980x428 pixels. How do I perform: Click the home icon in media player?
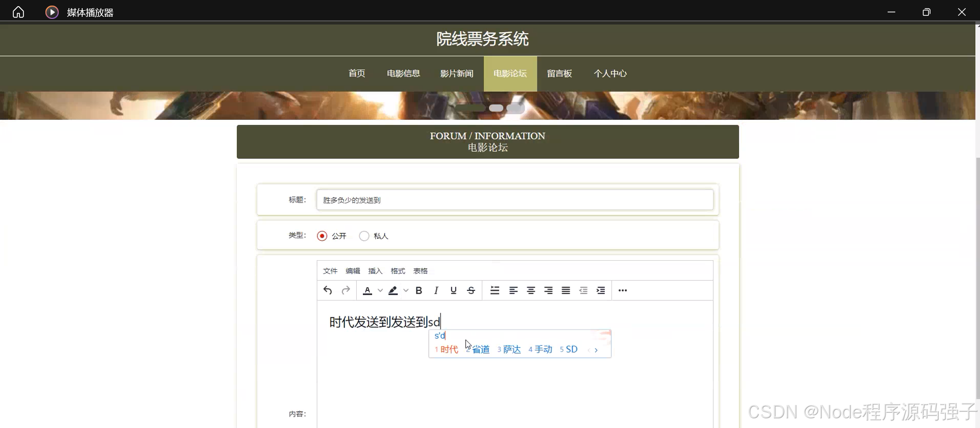[x=18, y=12]
